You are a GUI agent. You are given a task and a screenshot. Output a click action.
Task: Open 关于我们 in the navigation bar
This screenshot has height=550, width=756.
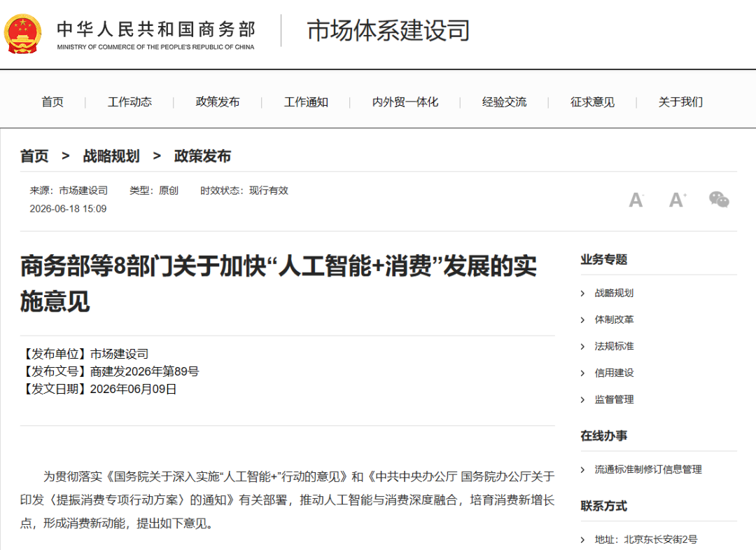(x=681, y=102)
